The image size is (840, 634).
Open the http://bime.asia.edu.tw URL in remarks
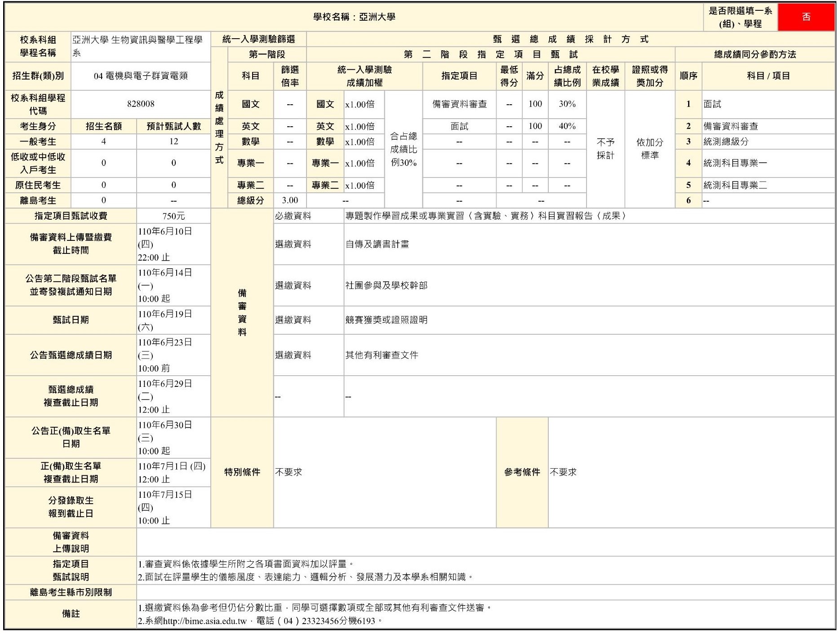[205, 621]
